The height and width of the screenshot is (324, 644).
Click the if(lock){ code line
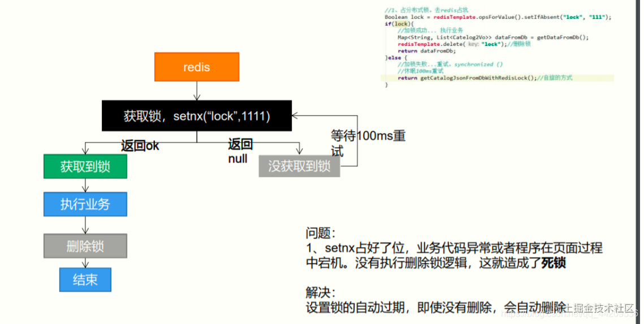tap(399, 24)
